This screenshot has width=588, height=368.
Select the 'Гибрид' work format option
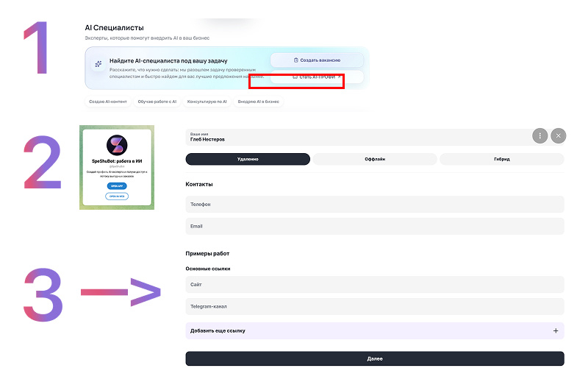(502, 159)
